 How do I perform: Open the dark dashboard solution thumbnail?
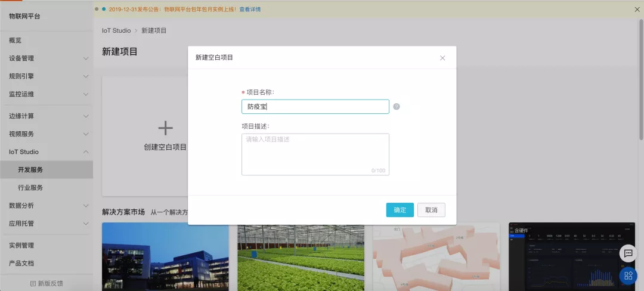click(x=572, y=257)
